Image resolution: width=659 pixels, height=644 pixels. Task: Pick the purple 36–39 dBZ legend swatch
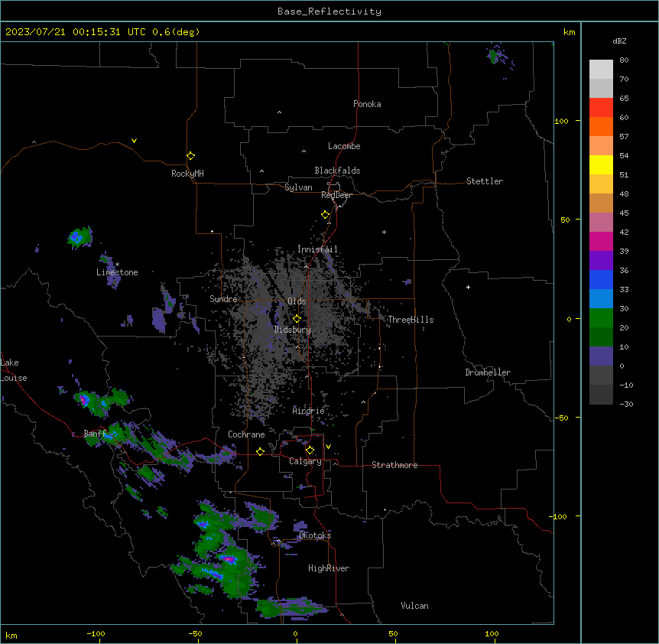(601, 261)
